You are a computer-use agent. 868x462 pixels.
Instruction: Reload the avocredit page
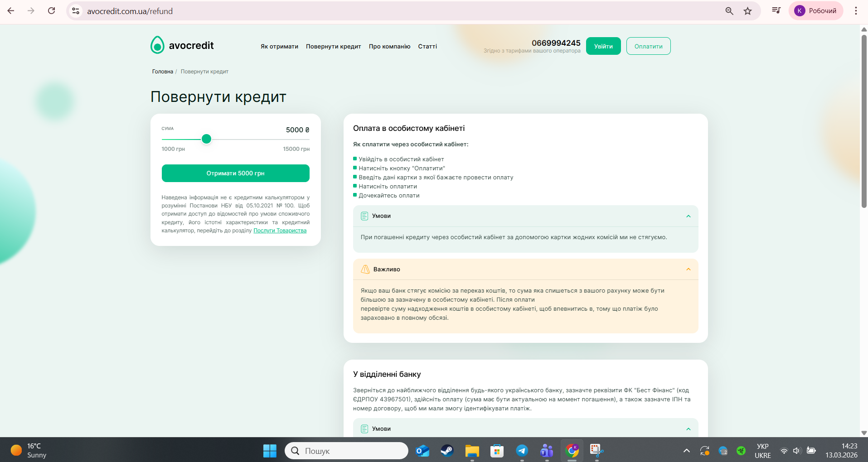tap(51, 11)
